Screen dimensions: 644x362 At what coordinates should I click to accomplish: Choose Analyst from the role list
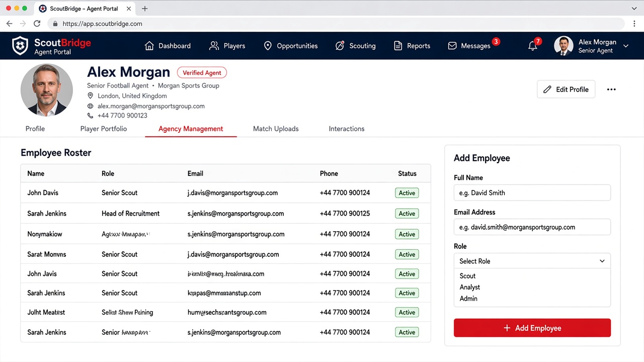click(470, 287)
